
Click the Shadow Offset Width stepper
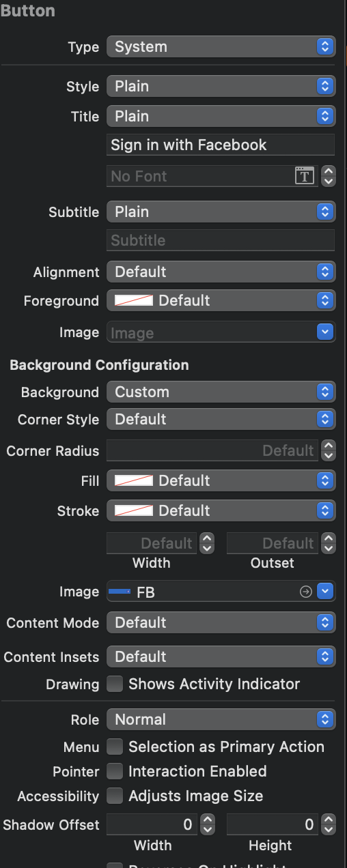pos(206,824)
